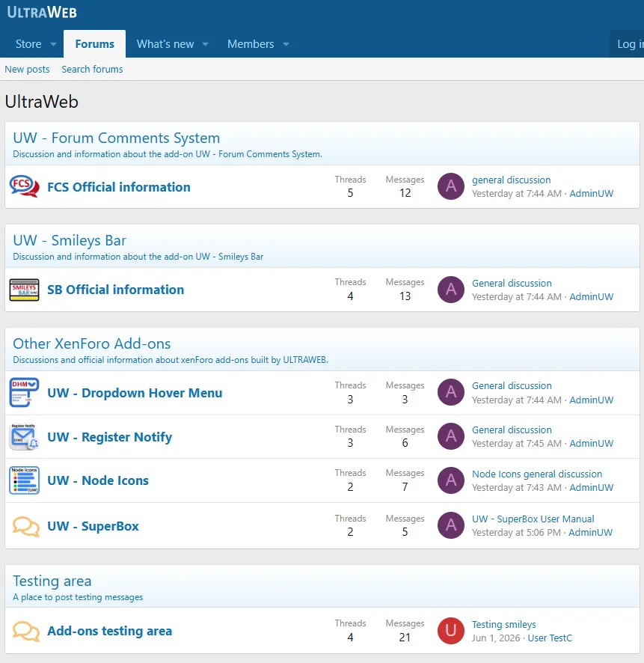Open AdminUW avatar in SuperBox row
Image resolution: width=644 pixels, height=663 pixels.
click(x=451, y=525)
